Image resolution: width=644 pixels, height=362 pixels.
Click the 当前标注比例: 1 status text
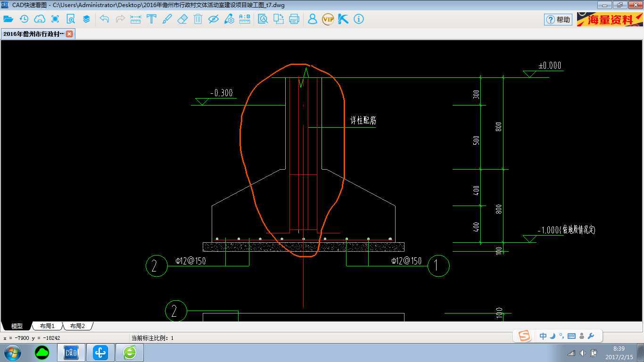coord(152,338)
